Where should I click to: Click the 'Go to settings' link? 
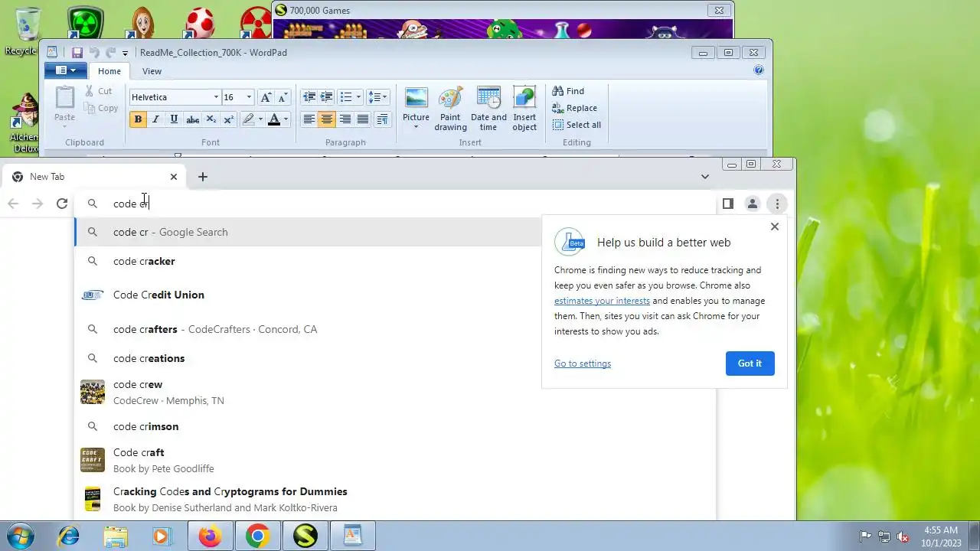point(583,364)
